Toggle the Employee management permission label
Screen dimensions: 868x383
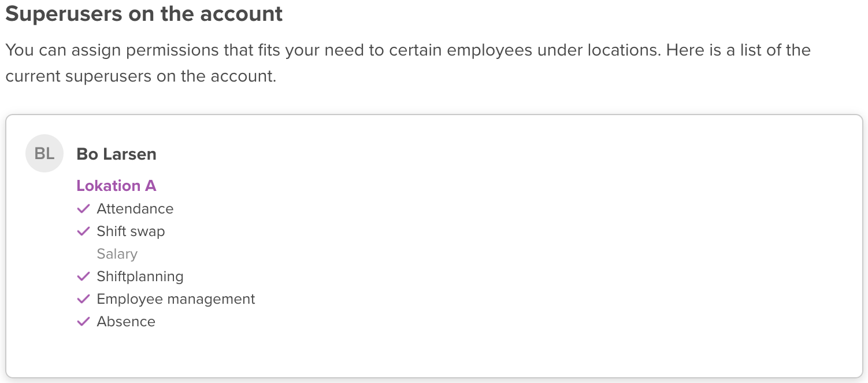tap(176, 299)
